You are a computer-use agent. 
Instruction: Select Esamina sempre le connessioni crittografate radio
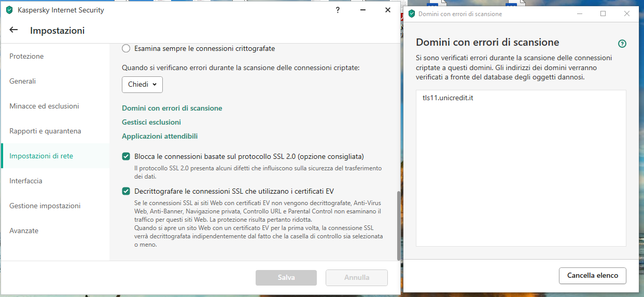click(126, 48)
